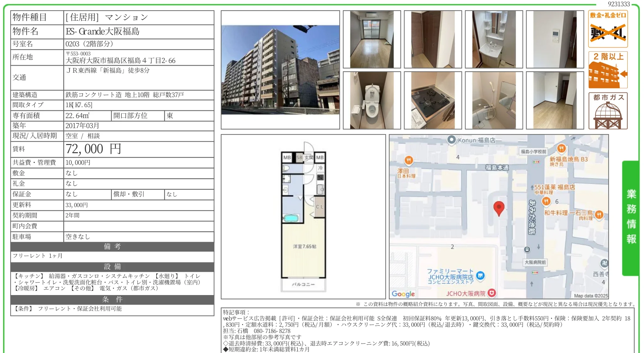Click the 都市ガス gas tank icon
644x353 pixels.
(x=608, y=111)
